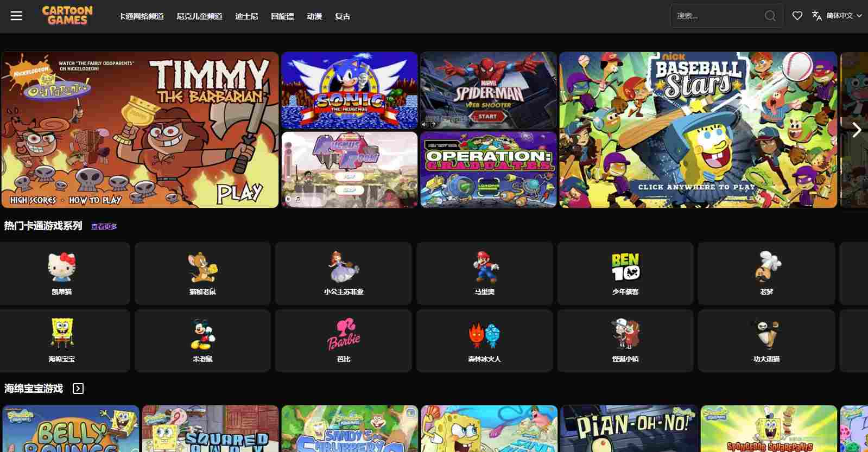The height and width of the screenshot is (452, 868).
Task: Open Spider-Man Web Shooter game thumbnail
Action: (489, 91)
